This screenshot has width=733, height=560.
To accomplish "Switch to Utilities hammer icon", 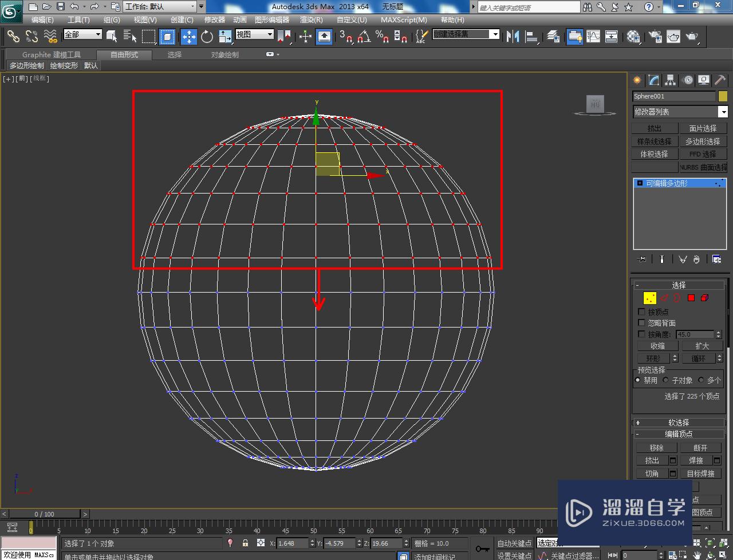I will click(720, 80).
